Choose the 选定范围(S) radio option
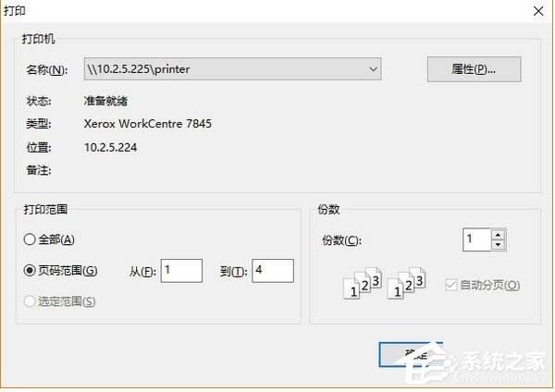Image resolution: width=555 pixels, height=392 pixels. [30, 300]
